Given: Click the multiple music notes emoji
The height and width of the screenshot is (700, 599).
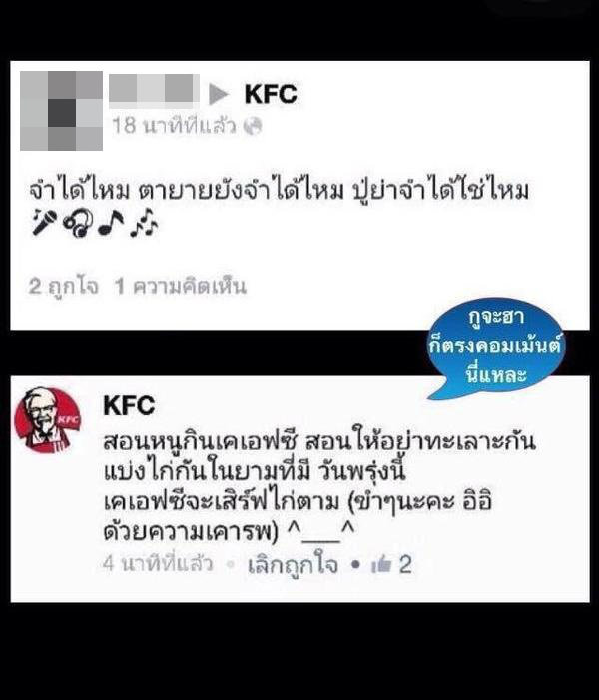Looking at the screenshot, I should pyautogui.click(x=144, y=223).
